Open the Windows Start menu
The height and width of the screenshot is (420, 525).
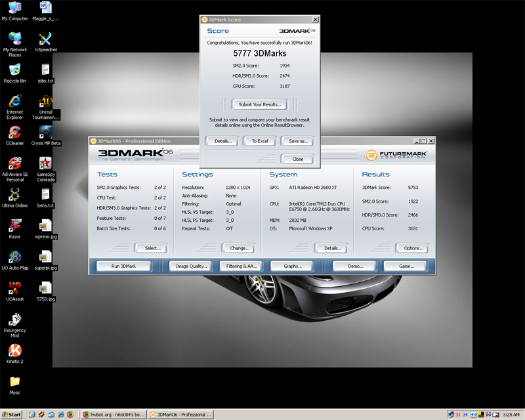click(11, 415)
